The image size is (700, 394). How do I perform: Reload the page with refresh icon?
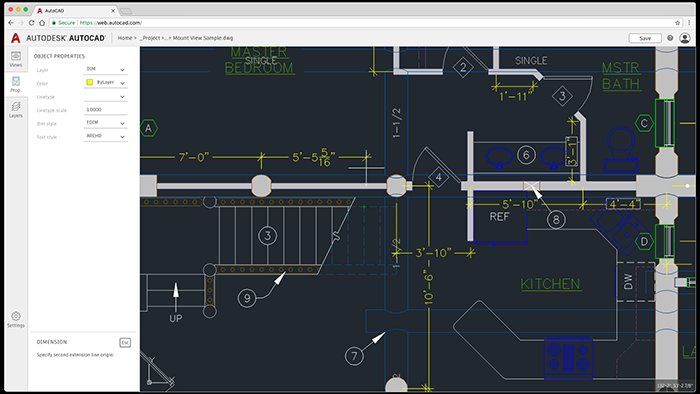coord(31,23)
